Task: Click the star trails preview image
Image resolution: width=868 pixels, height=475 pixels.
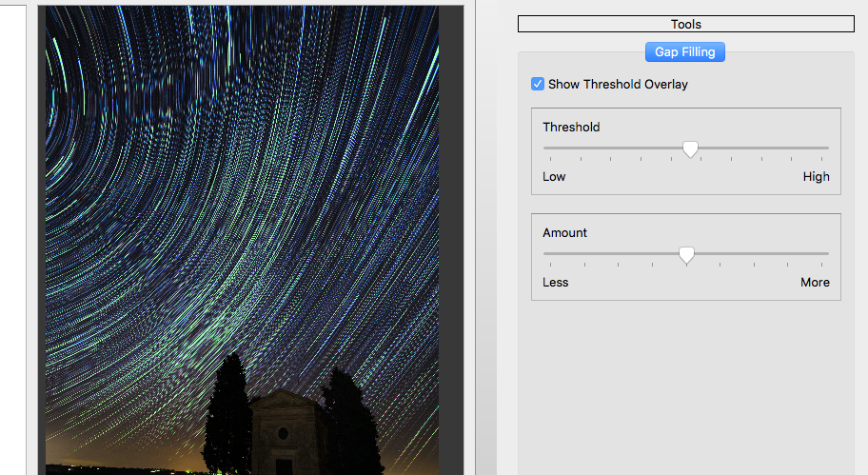Action: coord(242,240)
